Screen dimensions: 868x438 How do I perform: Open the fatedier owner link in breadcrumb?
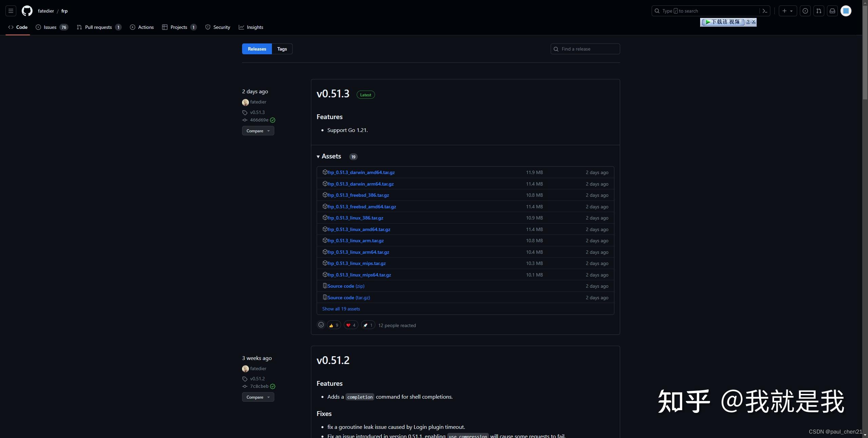point(46,11)
